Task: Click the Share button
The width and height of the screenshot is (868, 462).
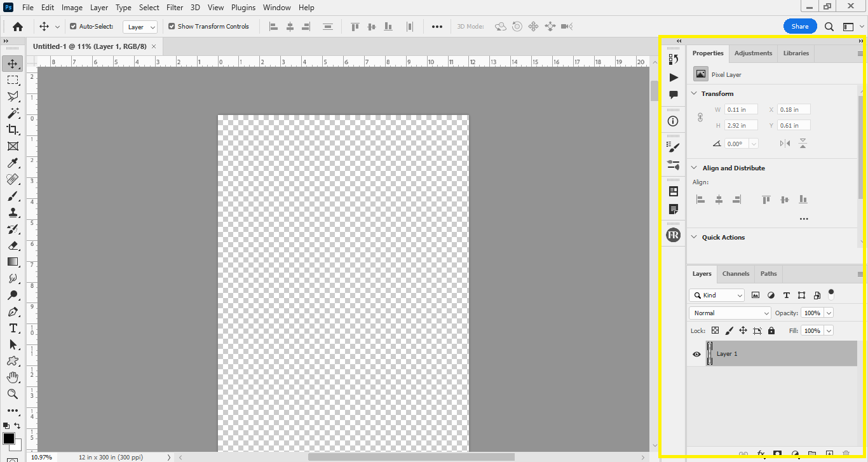Action: [x=800, y=27]
